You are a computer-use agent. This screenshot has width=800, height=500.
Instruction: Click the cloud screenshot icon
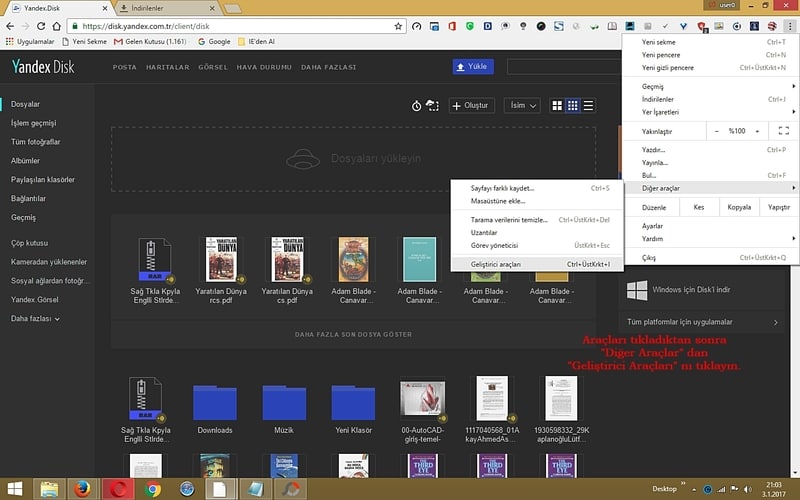[x=432, y=106]
